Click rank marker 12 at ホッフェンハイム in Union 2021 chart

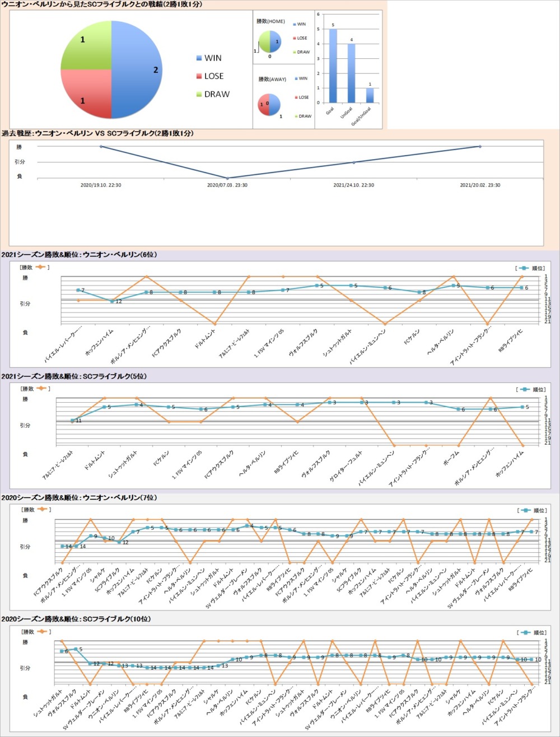tap(111, 301)
